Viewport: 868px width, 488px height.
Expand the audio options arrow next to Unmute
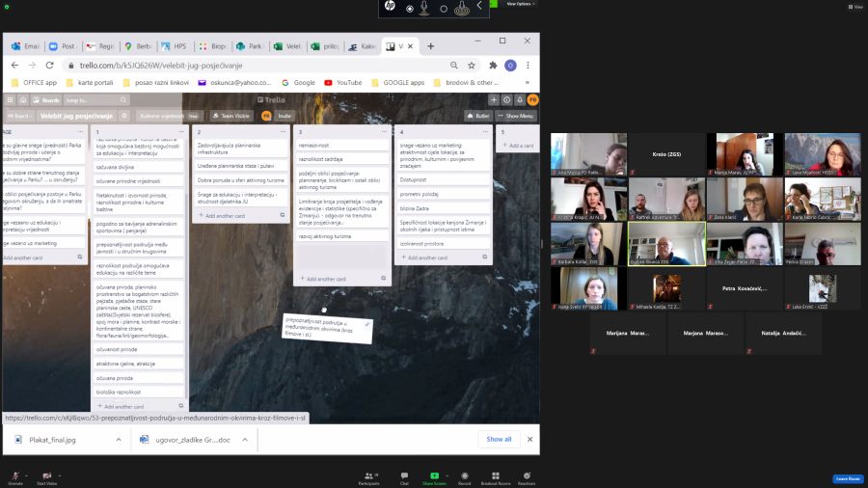pos(27,475)
